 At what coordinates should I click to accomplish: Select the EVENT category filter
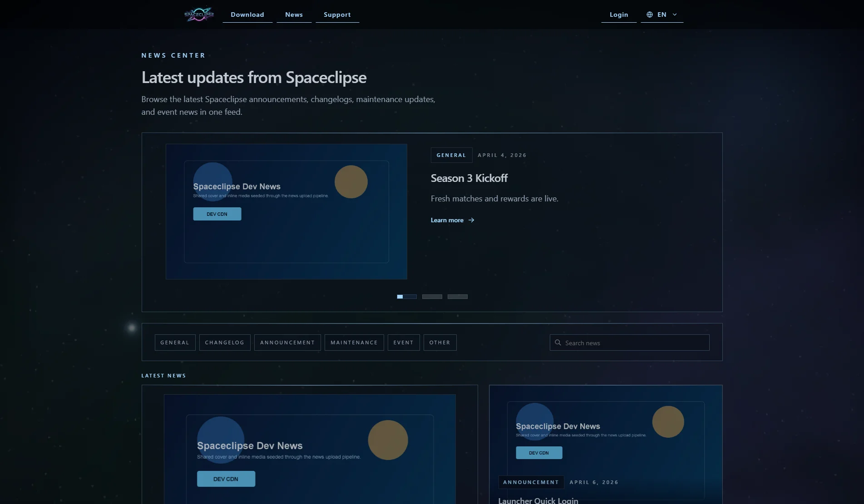[403, 342]
